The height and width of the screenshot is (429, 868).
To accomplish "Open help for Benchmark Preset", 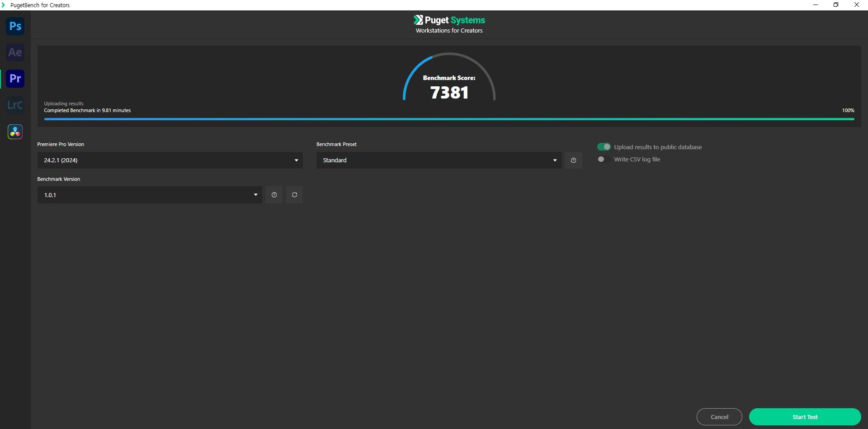I will pyautogui.click(x=573, y=160).
